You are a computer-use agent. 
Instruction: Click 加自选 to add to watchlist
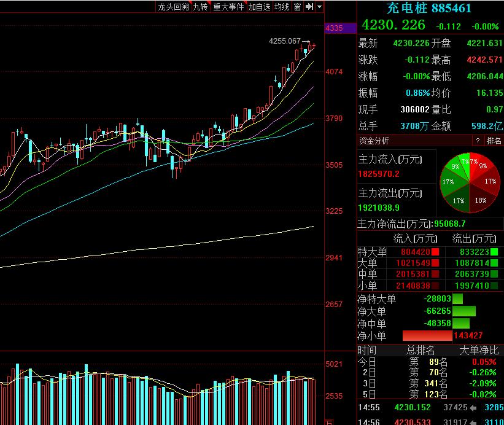[259, 7]
